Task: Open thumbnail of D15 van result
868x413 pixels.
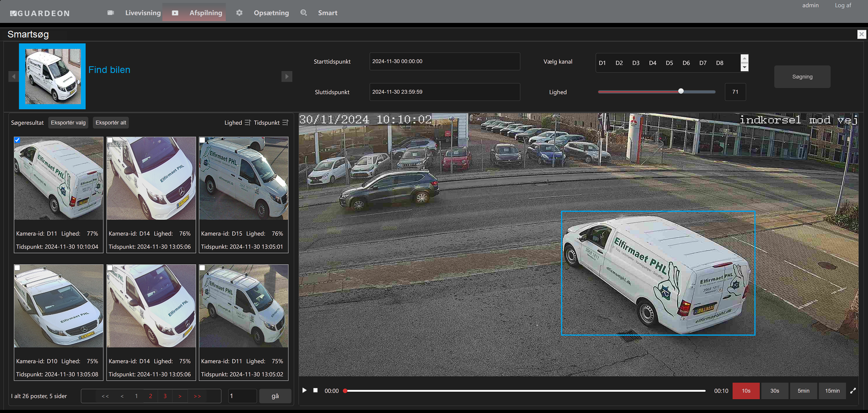Action: [244, 178]
